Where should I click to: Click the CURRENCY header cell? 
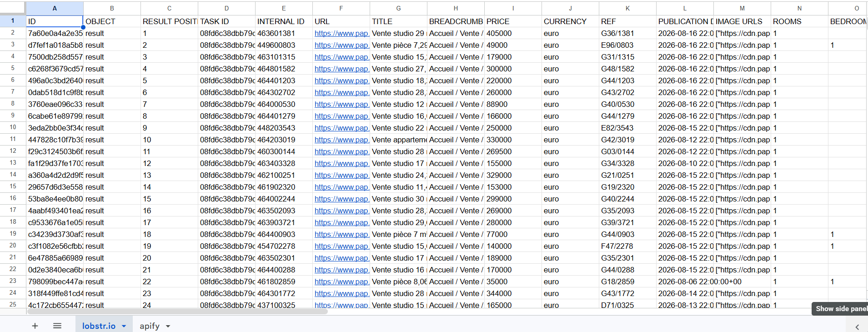[570, 21]
